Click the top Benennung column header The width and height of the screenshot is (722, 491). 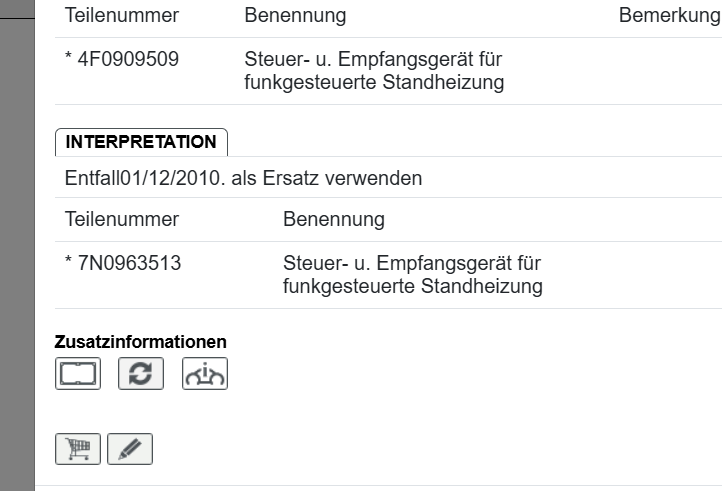295,16
